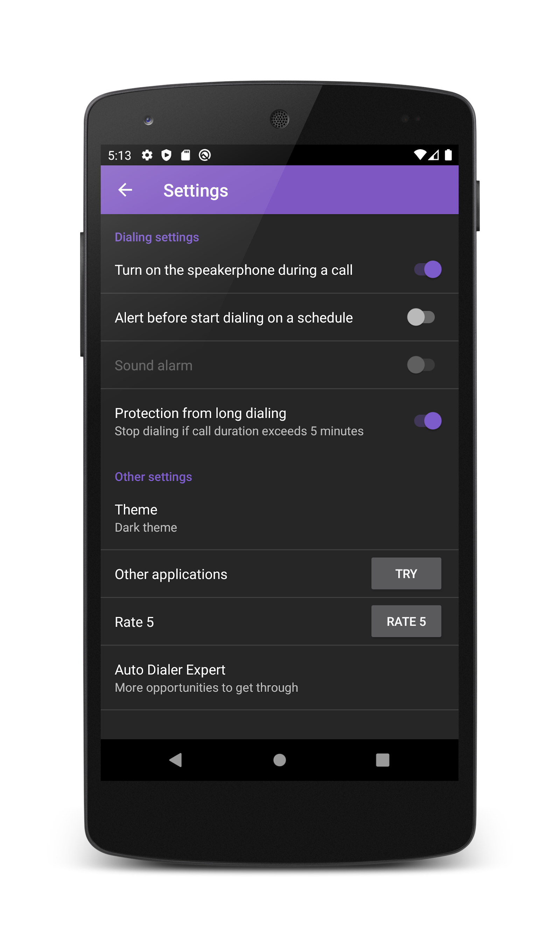
Task: Tap the battery icon in status bar
Action: [x=448, y=155]
